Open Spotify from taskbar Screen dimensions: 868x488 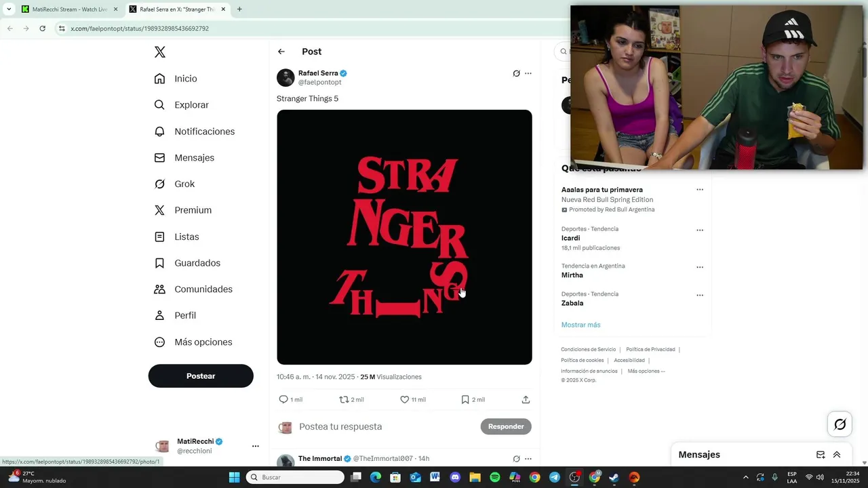(x=495, y=477)
